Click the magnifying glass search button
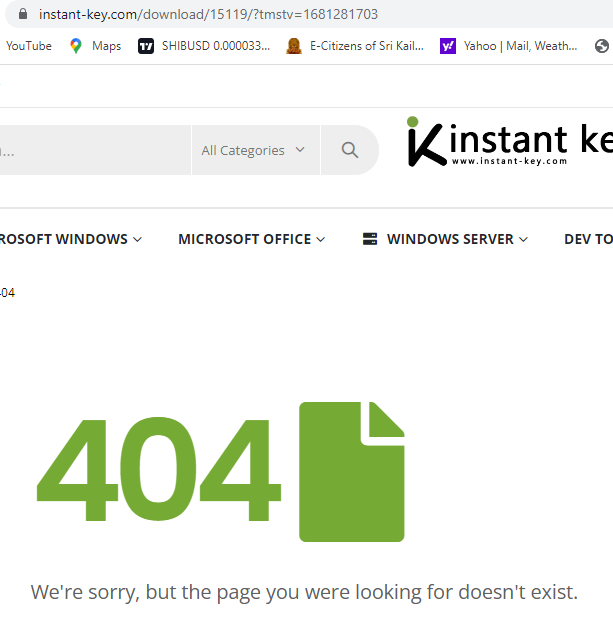The height and width of the screenshot is (635, 613). point(349,150)
